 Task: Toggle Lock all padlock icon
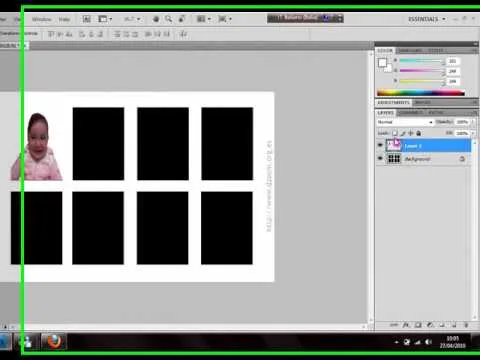click(x=419, y=133)
